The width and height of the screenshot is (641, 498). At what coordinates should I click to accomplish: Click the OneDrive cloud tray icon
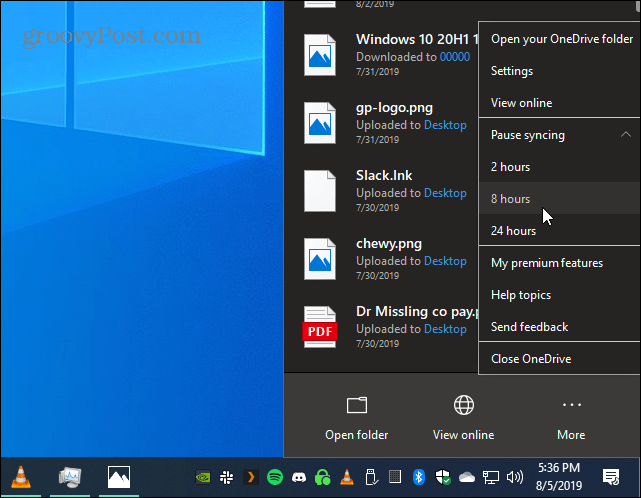point(466,477)
